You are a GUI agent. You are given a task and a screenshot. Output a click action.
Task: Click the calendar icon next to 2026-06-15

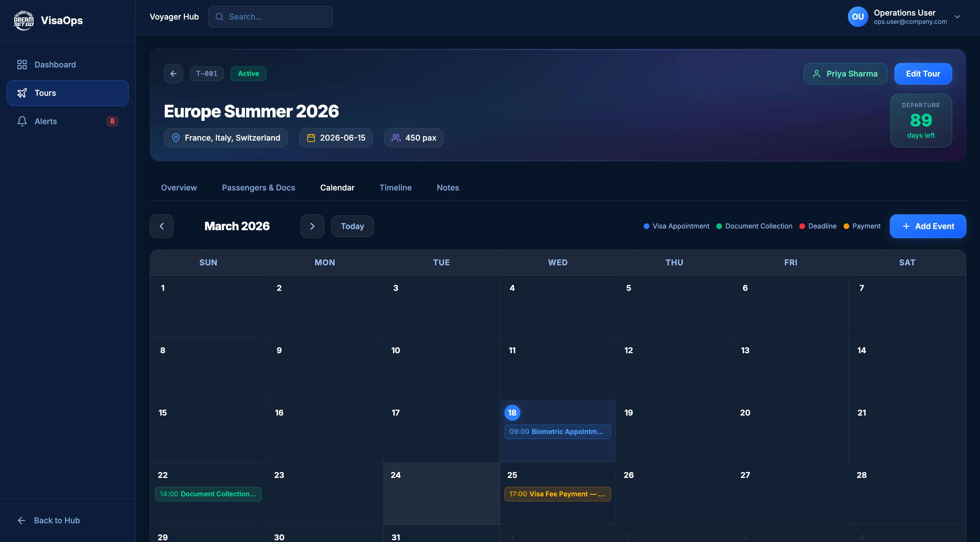(x=312, y=138)
